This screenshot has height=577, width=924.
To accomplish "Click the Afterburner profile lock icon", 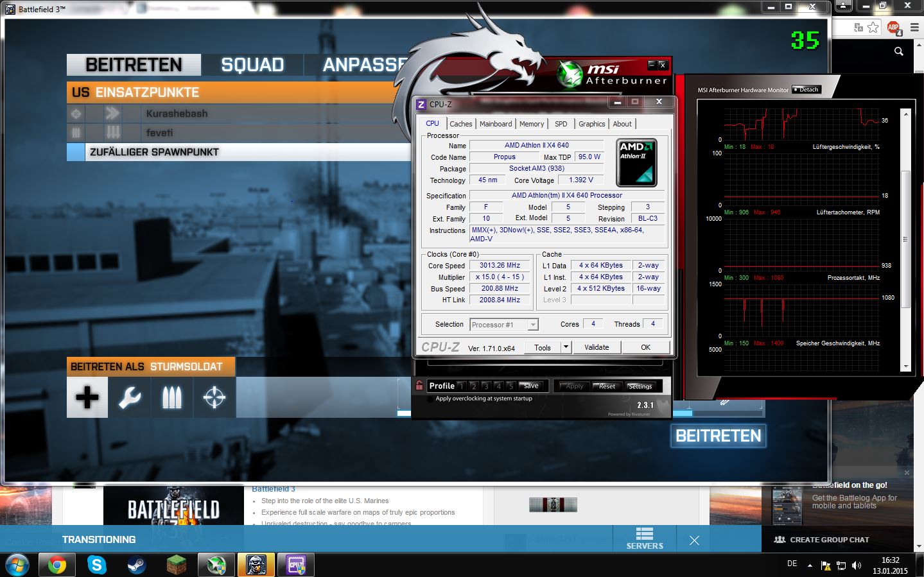I will tap(419, 385).
